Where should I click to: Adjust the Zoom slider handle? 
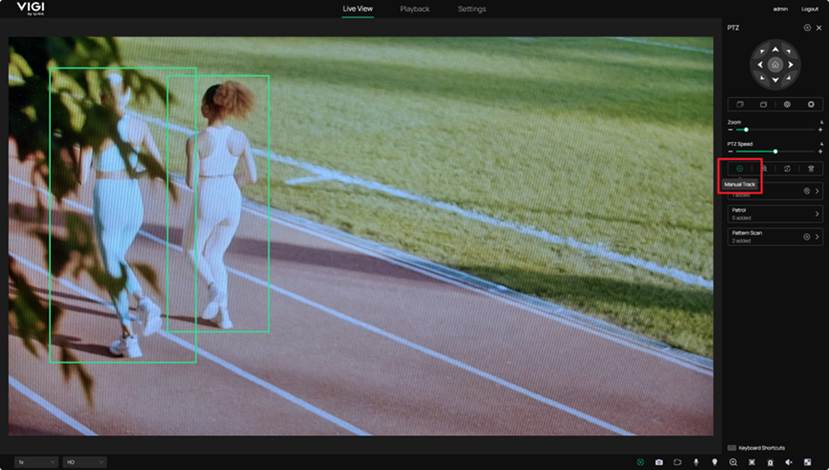pos(746,130)
